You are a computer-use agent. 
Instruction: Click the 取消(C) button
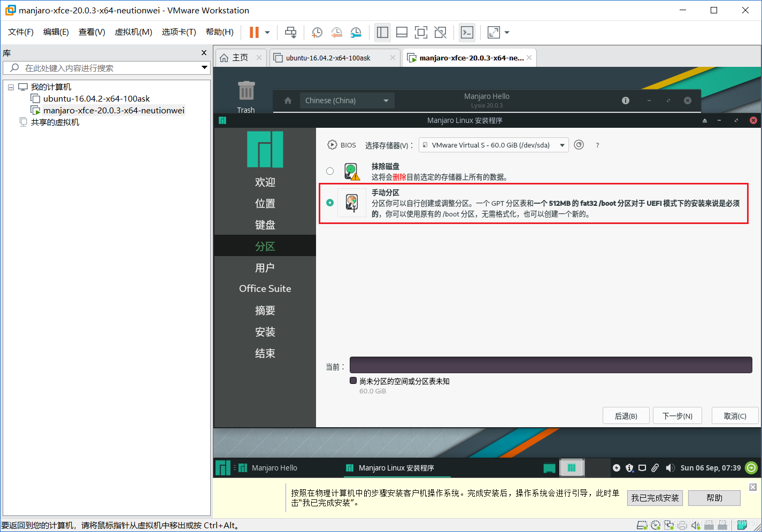pyautogui.click(x=735, y=415)
